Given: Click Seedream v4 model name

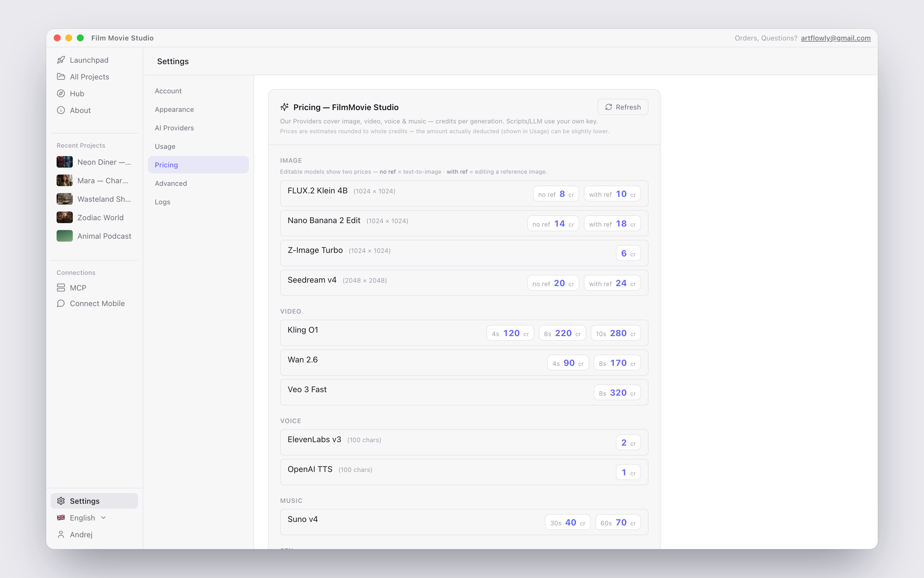Looking at the screenshot, I should point(312,280).
